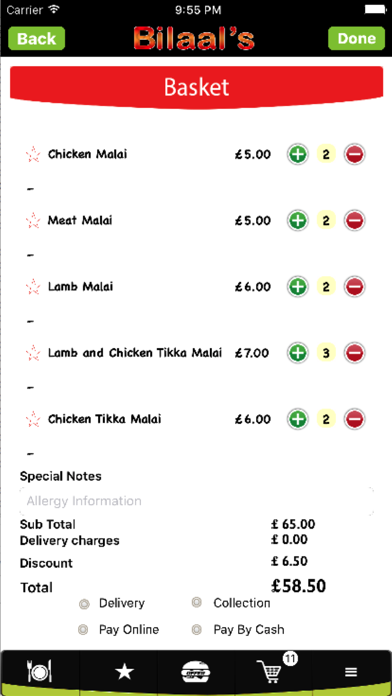Open the burger offers tab
Image resolution: width=392 pixels, height=696 pixels.
pyautogui.click(x=196, y=672)
